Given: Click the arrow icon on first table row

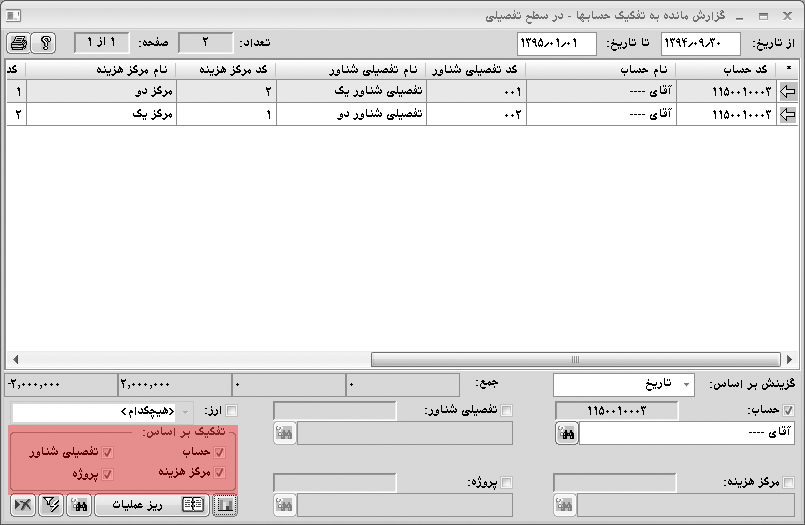Looking at the screenshot, I should pos(790,92).
